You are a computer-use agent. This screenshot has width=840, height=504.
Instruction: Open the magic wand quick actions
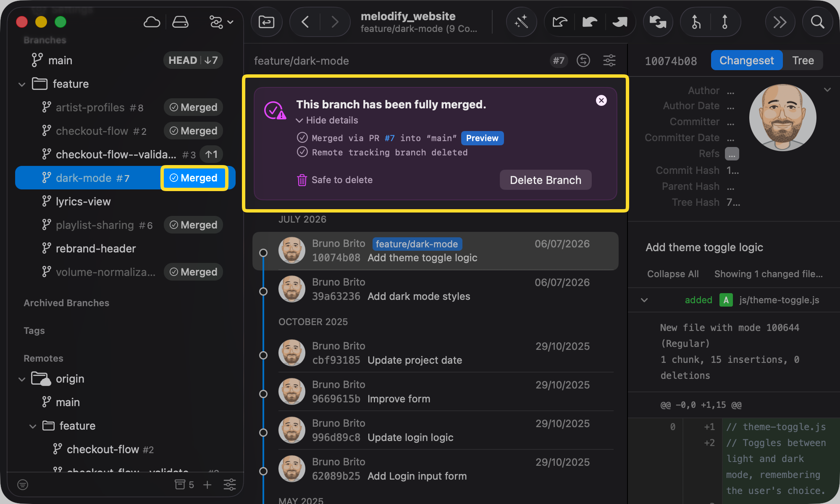point(521,22)
